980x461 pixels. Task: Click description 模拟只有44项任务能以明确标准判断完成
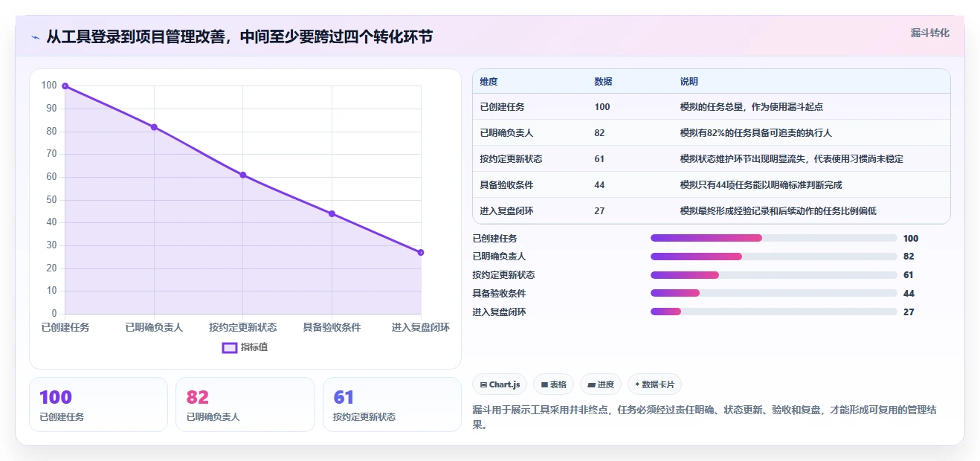[761, 184]
